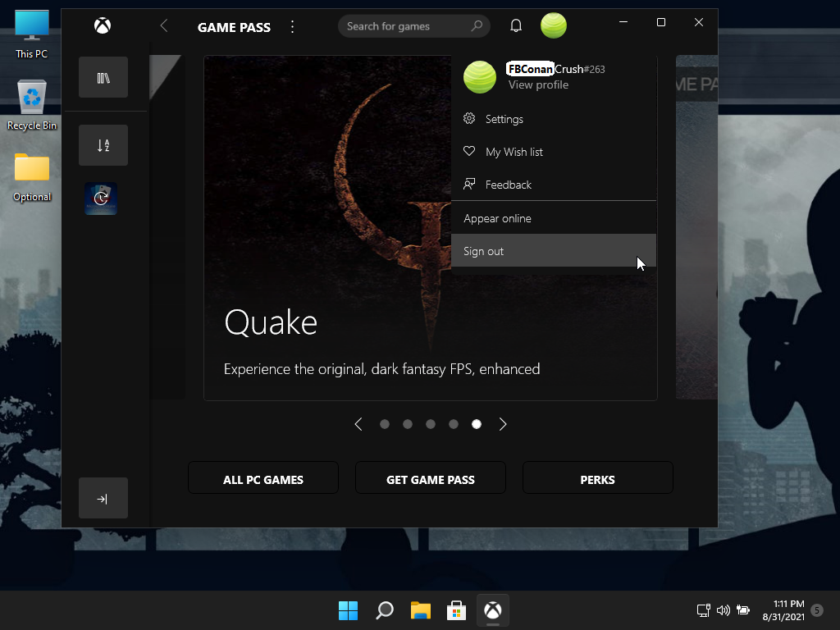Screen dimensions: 840x630
Task: Click the feedback person icon
Action: point(469,185)
